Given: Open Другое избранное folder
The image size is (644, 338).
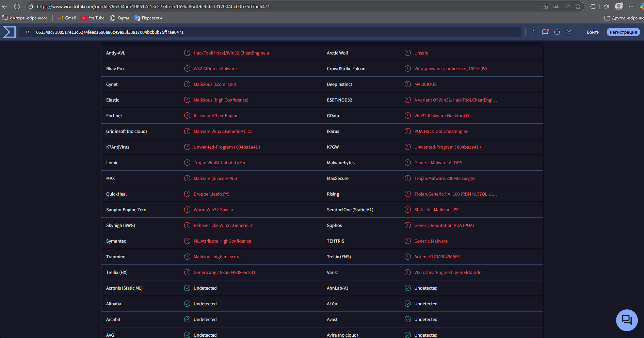Looking at the screenshot, I should [624, 18].
